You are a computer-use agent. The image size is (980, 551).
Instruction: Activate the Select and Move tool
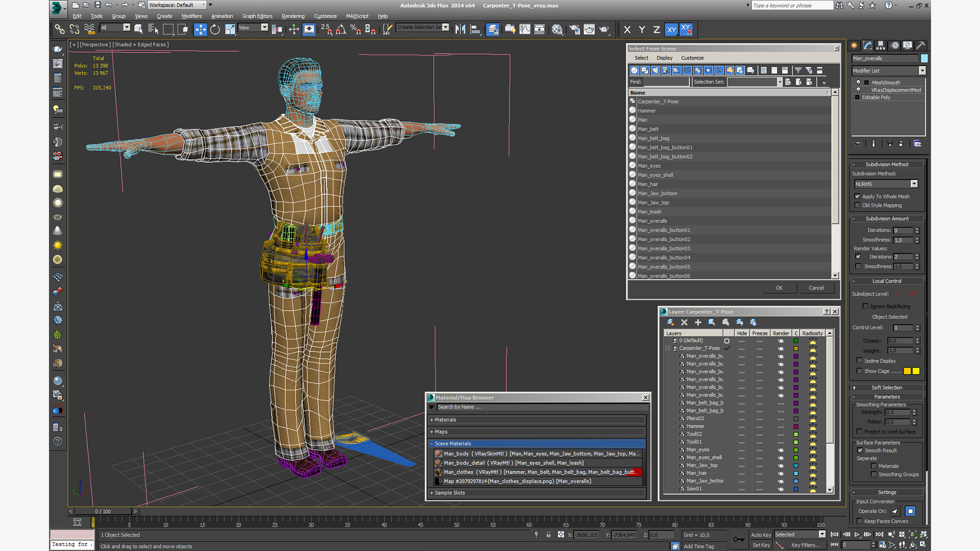[x=200, y=30]
